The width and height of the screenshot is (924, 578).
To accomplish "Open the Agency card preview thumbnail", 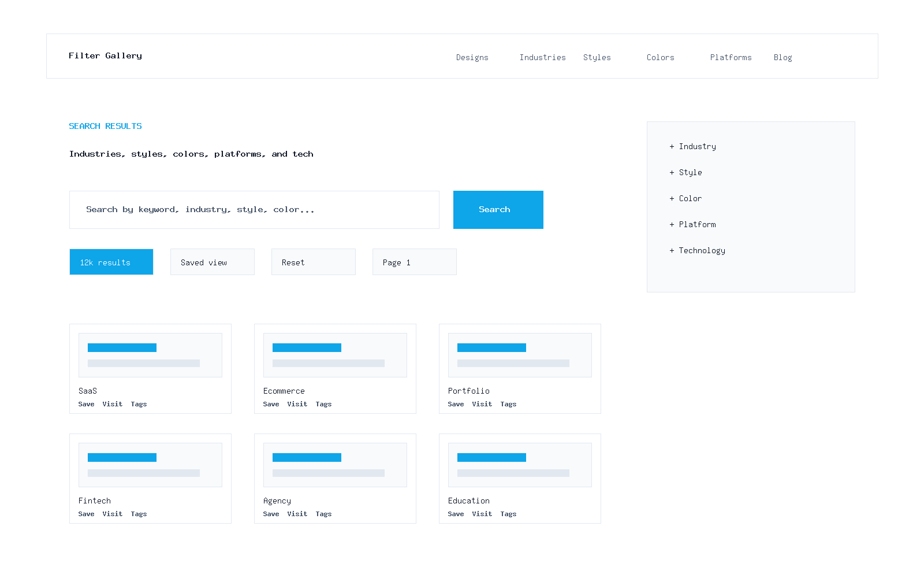I will pos(335,465).
